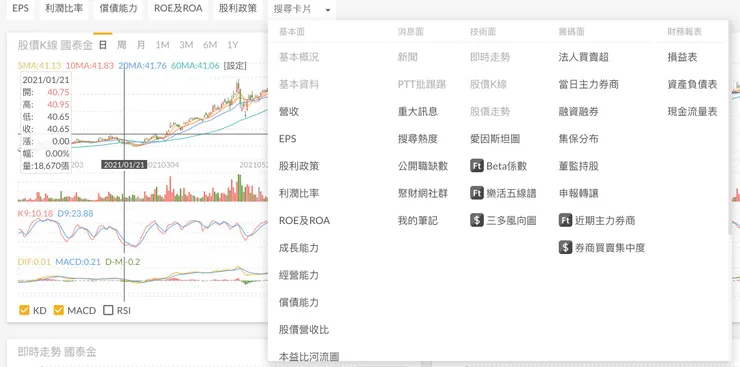Select the 日 daily chart period
This screenshot has height=367, width=740.
tap(102, 45)
